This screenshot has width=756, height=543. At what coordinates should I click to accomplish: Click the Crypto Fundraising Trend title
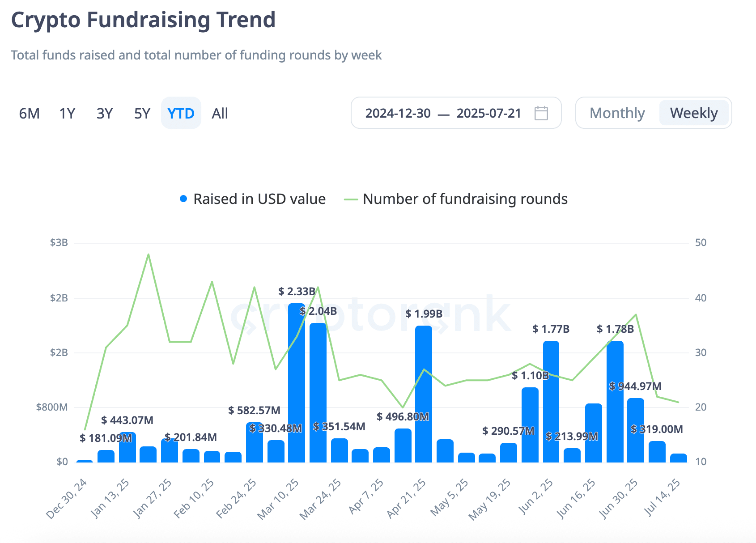pos(143,20)
